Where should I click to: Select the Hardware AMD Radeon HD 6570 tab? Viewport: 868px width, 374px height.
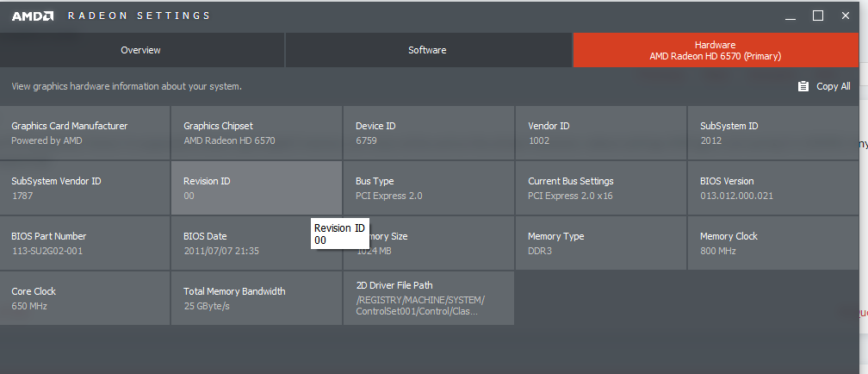(x=716, y=50)
